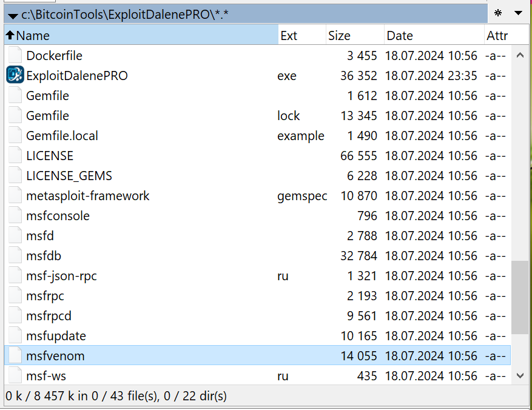532x410 pixels.
Task: Click the vertical scrollbar thumb
Action: coord(520,297)
